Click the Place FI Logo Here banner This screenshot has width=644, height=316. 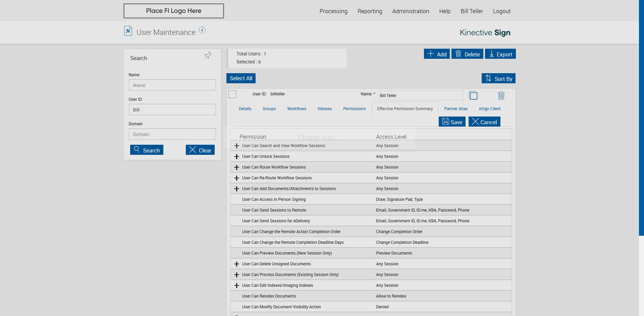(x=174, y=11)
